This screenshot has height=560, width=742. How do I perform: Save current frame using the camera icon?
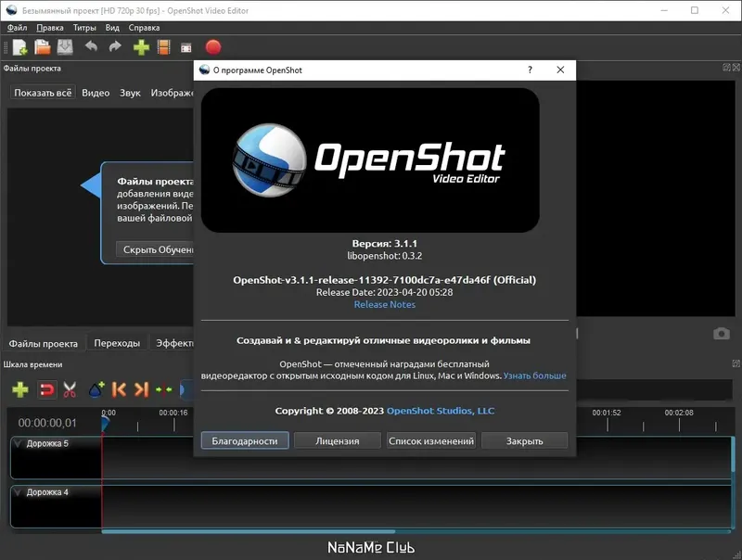(722, 334)
